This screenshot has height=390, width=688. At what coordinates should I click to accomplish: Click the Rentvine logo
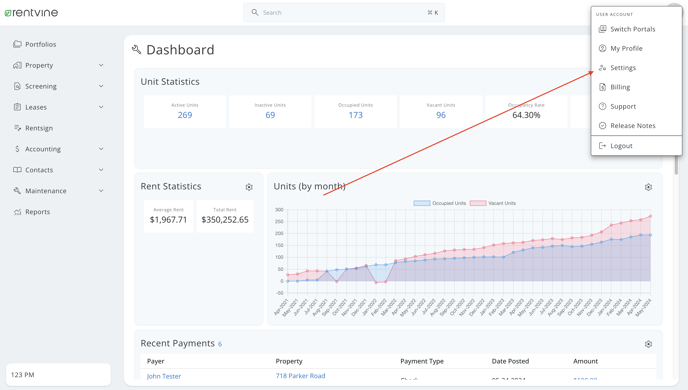(x=31, y=13)
